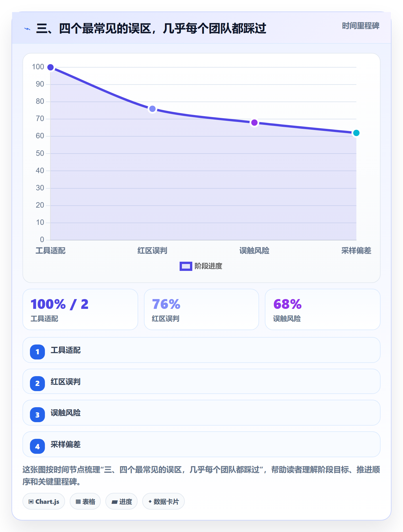The width and height of the screenshot is (403, 532).
Task: Click the number 4 badge for 采样偏差
Action: pos(37,446)
